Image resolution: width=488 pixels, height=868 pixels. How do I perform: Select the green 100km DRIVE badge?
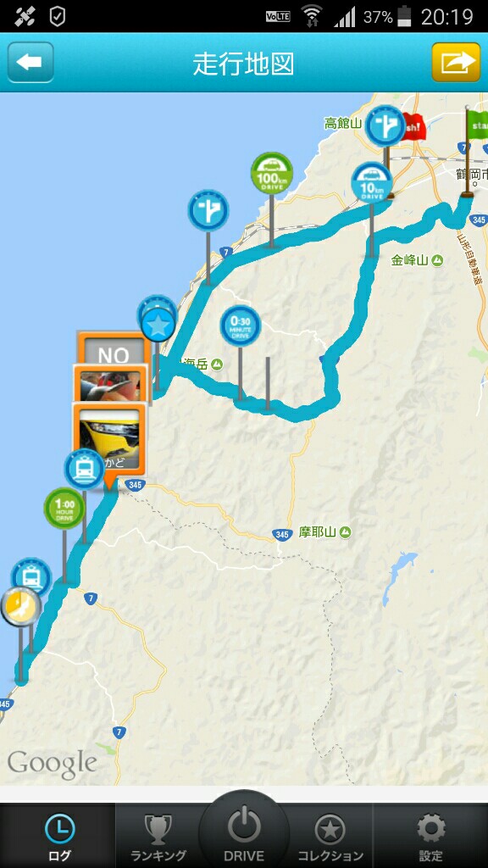click(272, 173)
